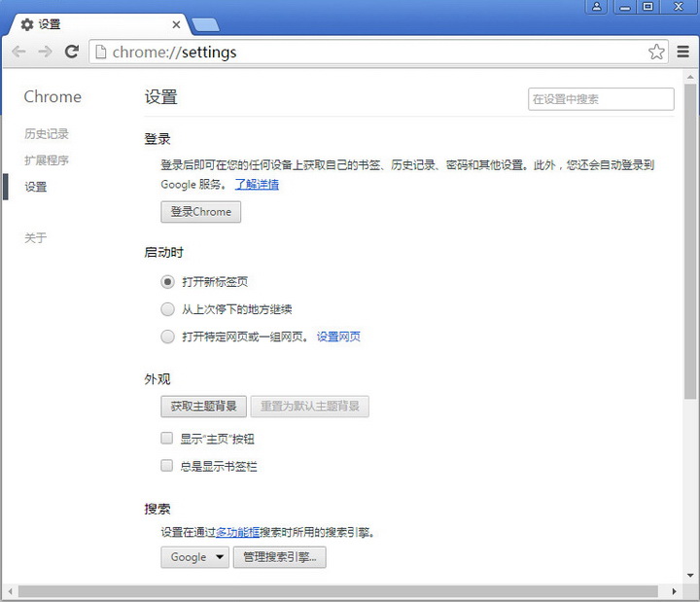The width and height of the screenshot is (700, 602).
Task: Click the 外观 section heading
Action: click(157, 379)
